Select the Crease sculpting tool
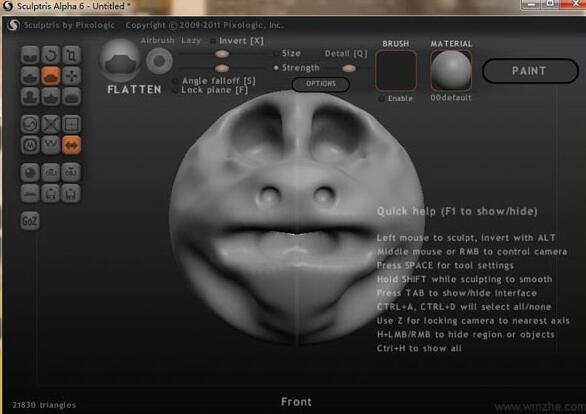The height and width of the screenshot is (414, 586). pos(30,55)
